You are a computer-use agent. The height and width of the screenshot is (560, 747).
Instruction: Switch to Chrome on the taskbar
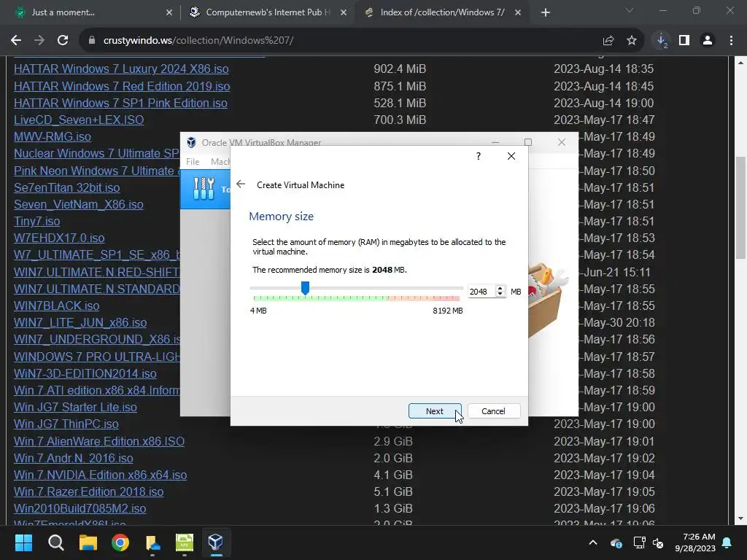120,542
